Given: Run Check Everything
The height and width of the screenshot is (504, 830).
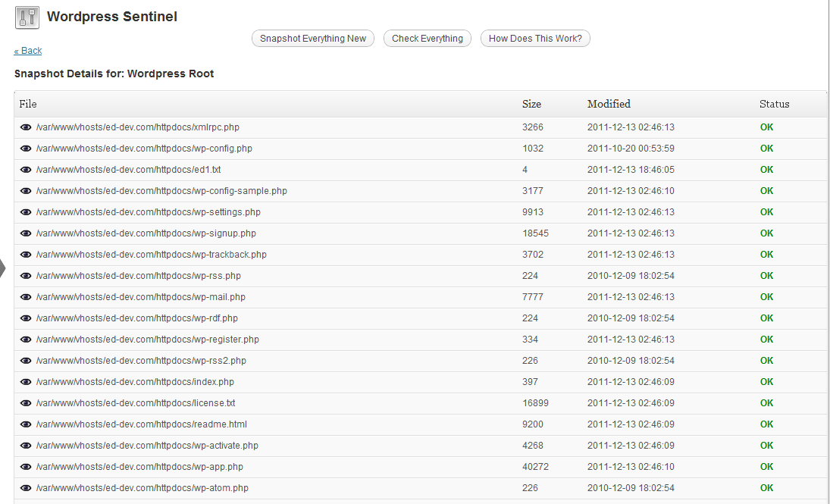Looking at the screenshot, I should pyautogui.click(x=428, y=38).
